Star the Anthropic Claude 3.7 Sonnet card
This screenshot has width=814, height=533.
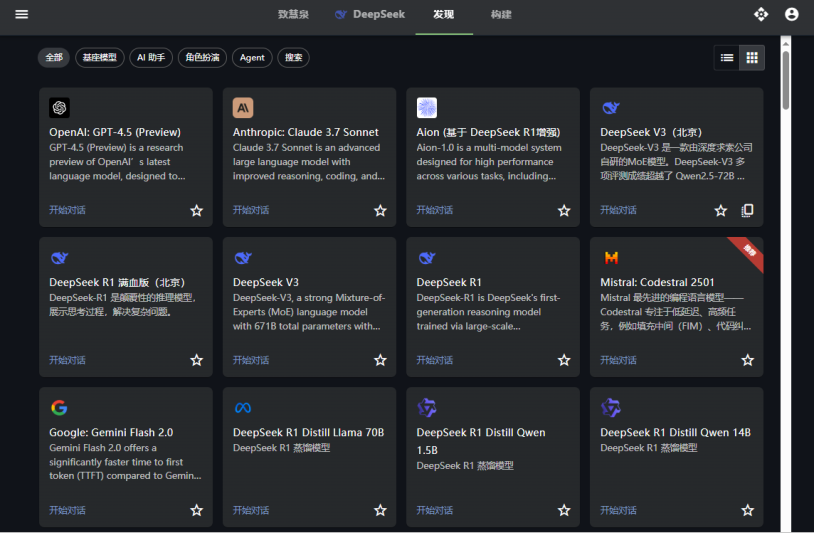pyautogui.click(x=380, y=211)
